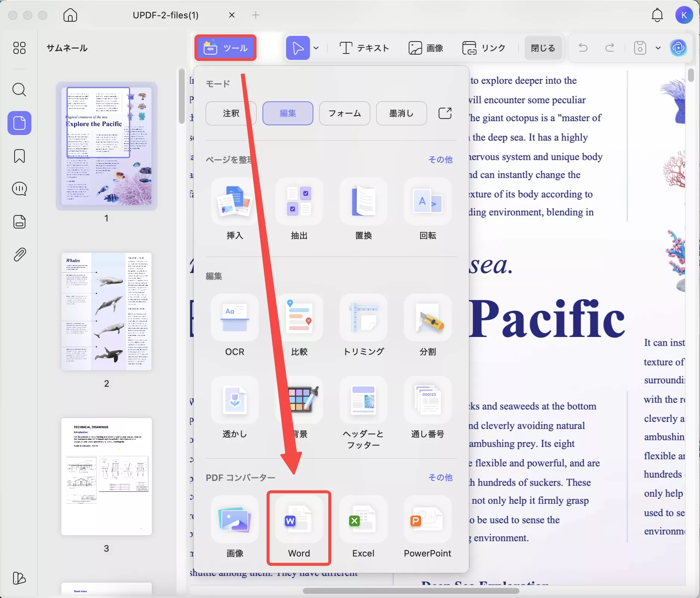The width and height of the screenshot is (700, 598).
Task: Click the home icon
Action: pyautogui.click(x=70, y=15)
